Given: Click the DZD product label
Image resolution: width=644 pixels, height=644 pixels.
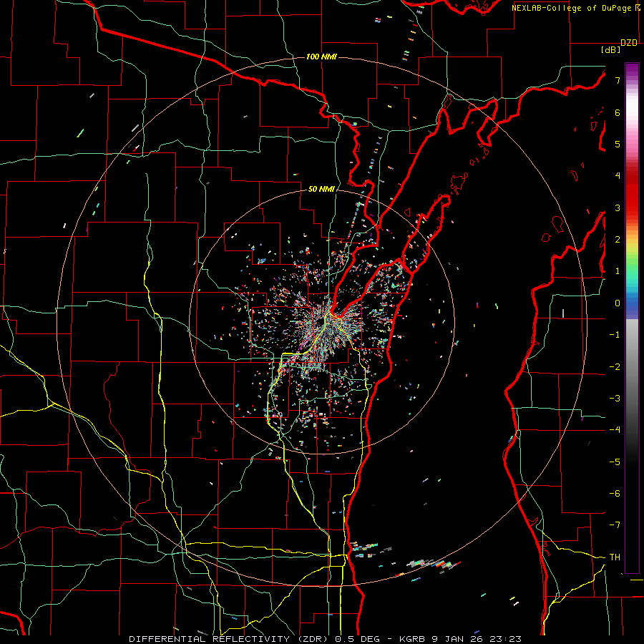Looking at the screenshot, I should [629, 43].
